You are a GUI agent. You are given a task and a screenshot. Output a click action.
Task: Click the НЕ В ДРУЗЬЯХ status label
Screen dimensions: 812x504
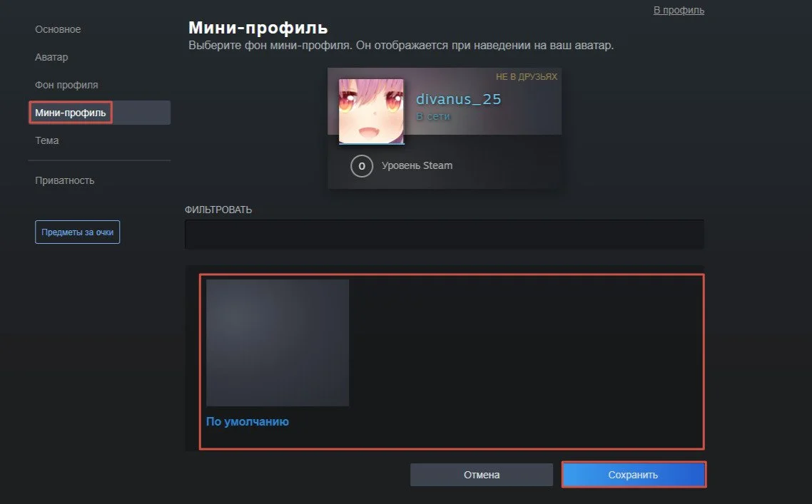coord(527,76)
